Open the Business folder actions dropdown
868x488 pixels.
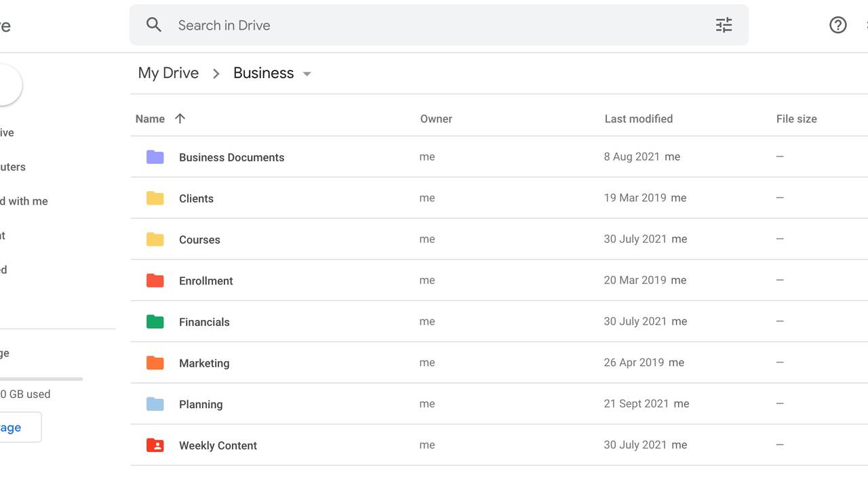(x=307, y=74)
